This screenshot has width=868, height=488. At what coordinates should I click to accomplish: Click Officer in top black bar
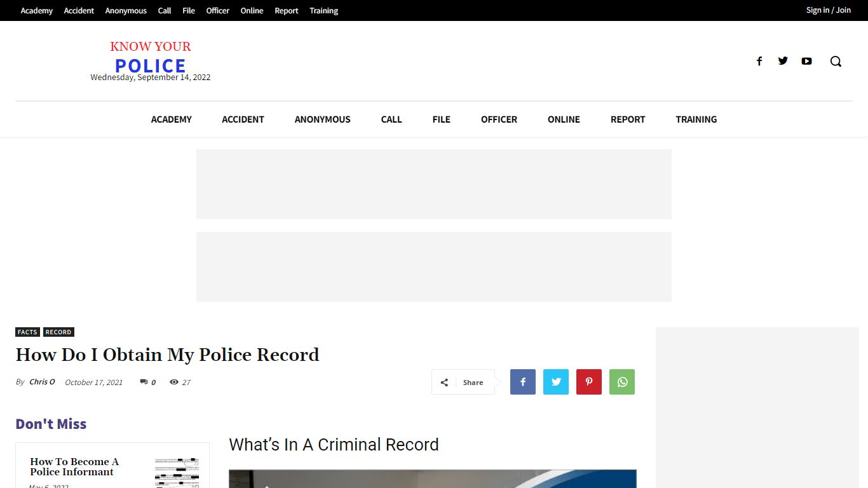218,11
